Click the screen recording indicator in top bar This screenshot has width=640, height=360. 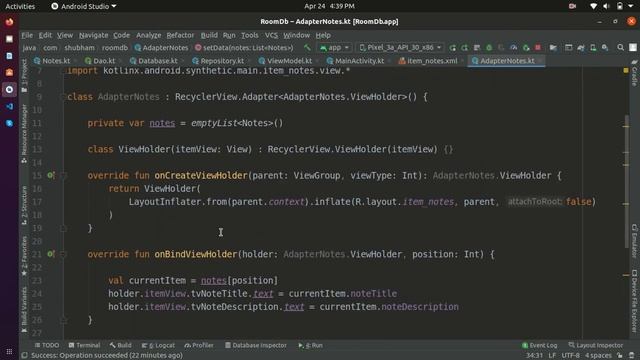click(572, 6)
